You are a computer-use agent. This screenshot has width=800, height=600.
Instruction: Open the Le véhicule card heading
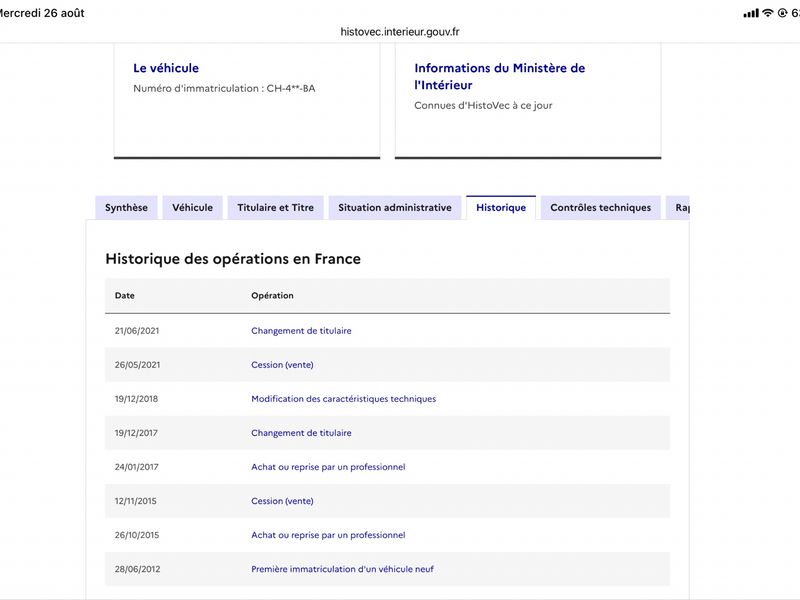(x=166, y=68)
